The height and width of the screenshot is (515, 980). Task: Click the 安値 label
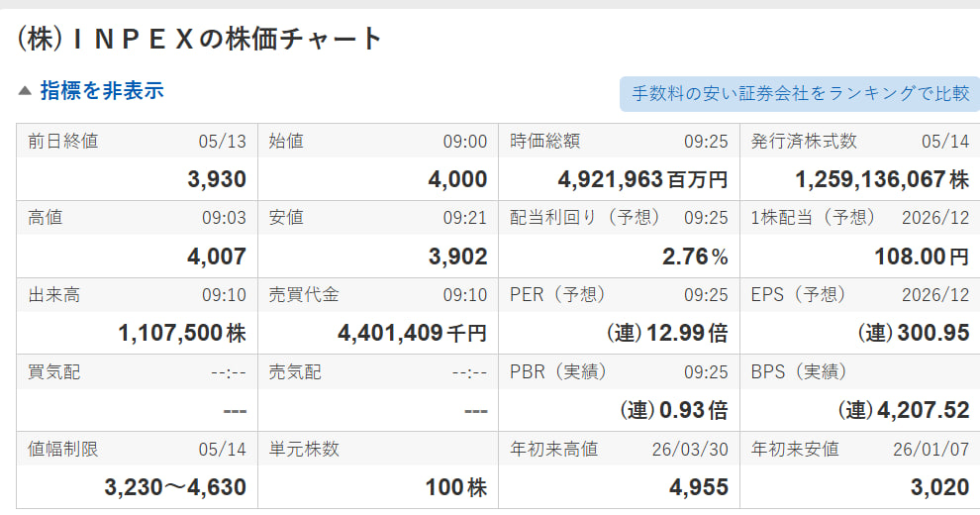click(286, 218)
